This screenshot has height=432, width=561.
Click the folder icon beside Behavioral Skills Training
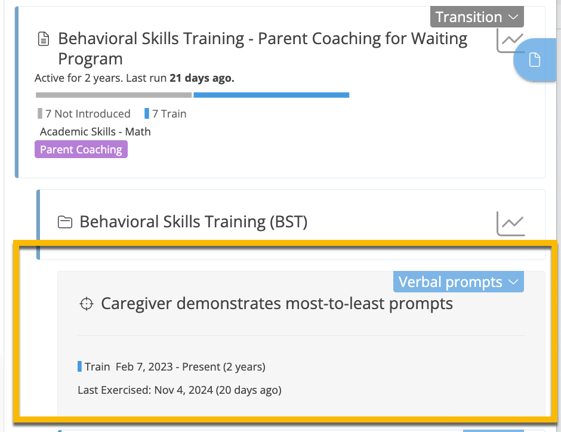(x=65, y=222)
